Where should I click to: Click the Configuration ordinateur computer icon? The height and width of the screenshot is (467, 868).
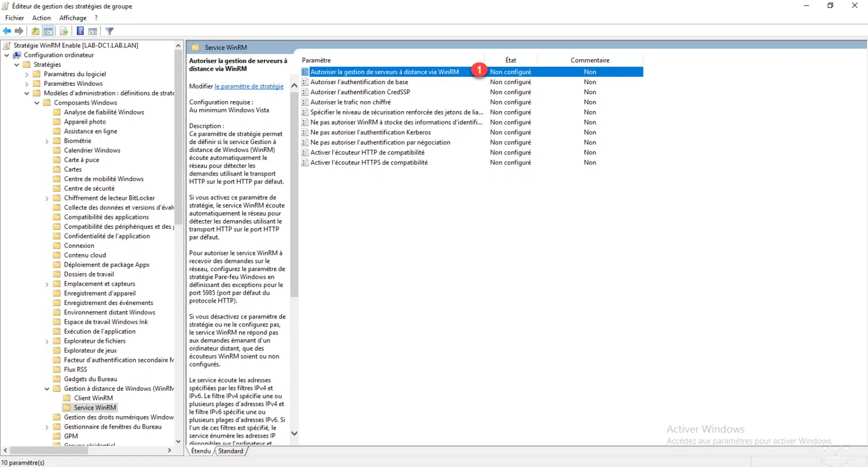(17, 55)
